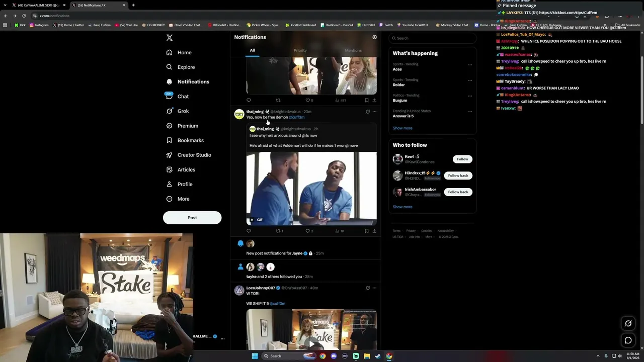The width and height of the screenshot is (644, 362).
Task: Open the Kick bookmark
Action: pos(20,25)
